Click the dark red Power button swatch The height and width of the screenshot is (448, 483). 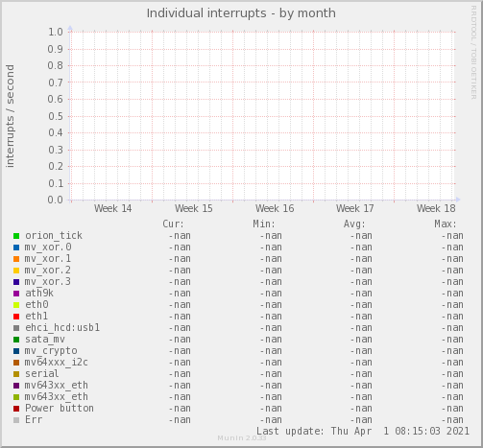(16, 409)
